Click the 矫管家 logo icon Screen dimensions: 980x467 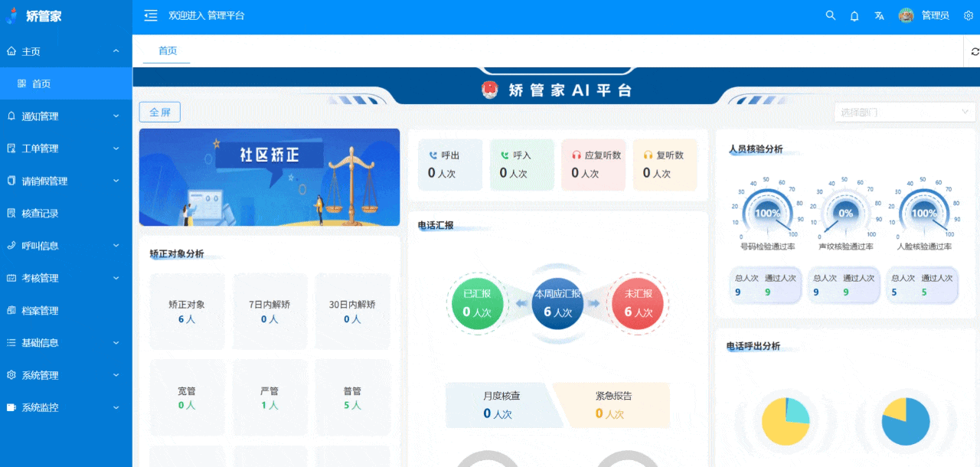coord(13,15)
